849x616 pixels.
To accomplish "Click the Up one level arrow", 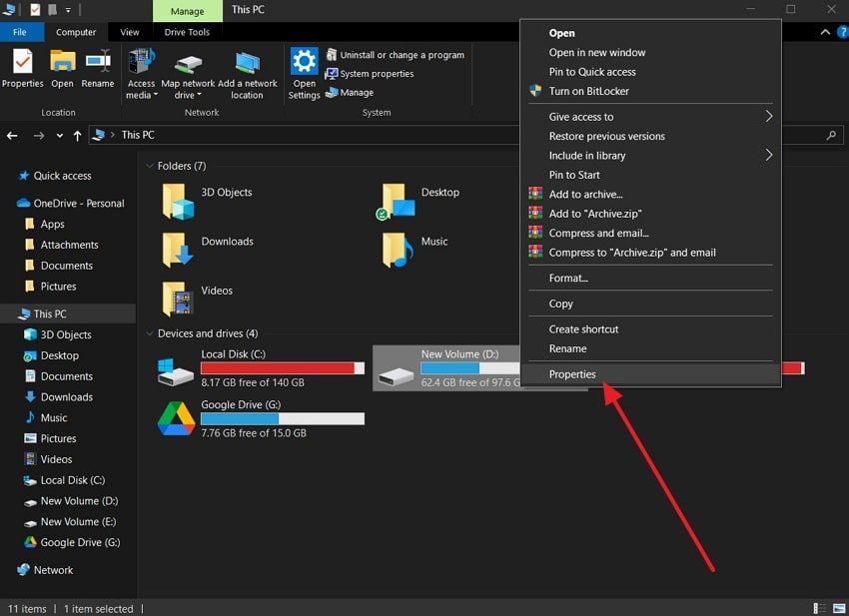I will pyautogui.click(x=78, y=136).
